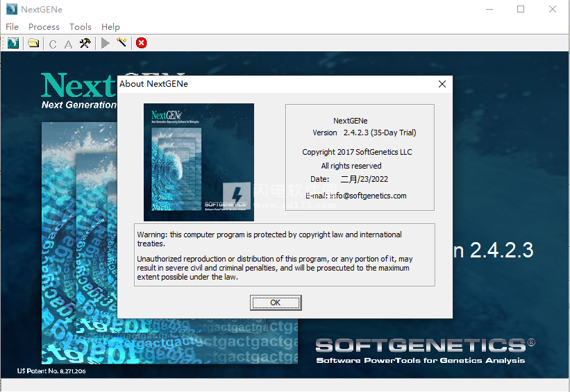Click the Copyright 2017 SoftGenetics LLC text

[x=357, y=152]
